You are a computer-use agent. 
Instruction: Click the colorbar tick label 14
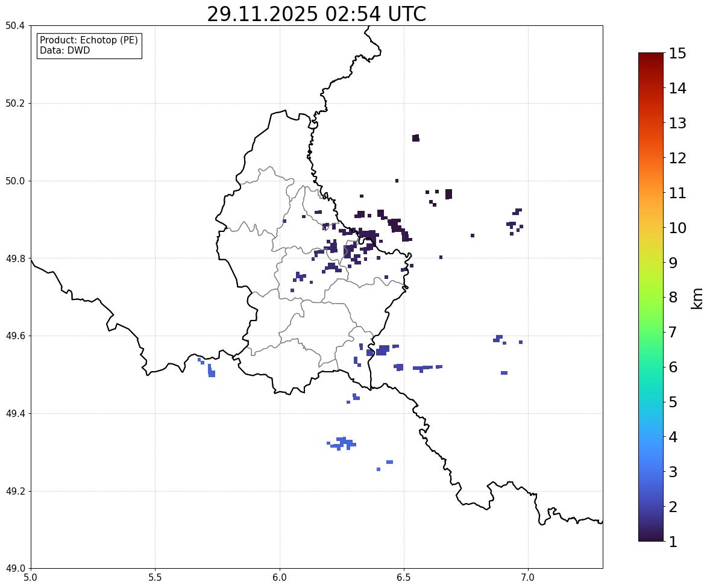pyautogui.click(x=677, y=89)
